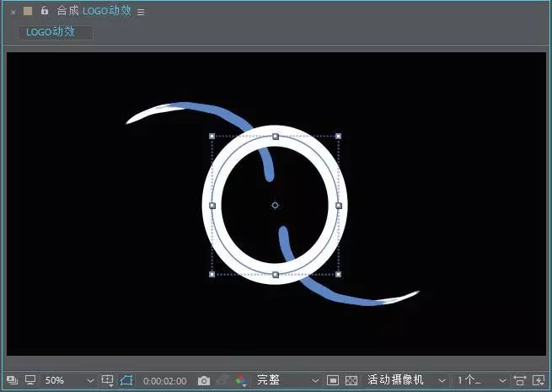552x392 pixels.
Task: Toggle the always preview this view icon
Action: click(13, 380)
